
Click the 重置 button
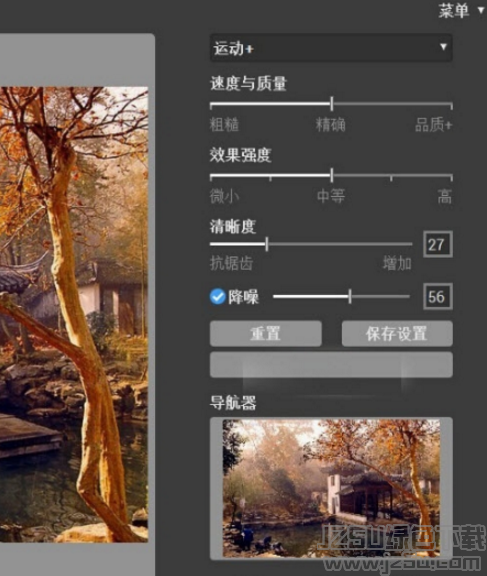[x=266, y=334]
